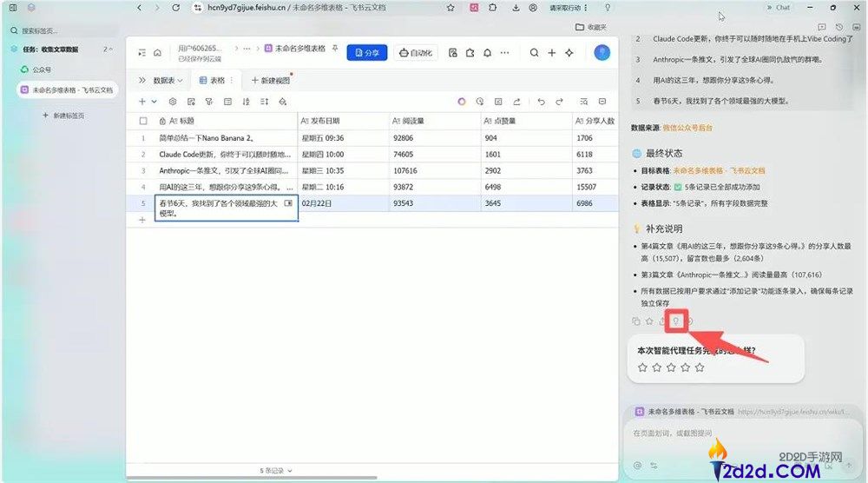Click the find-in-table search icon in the table toolbar
Image resolution: width=868 pixels, height=483 pixels.
pos(583,102)
